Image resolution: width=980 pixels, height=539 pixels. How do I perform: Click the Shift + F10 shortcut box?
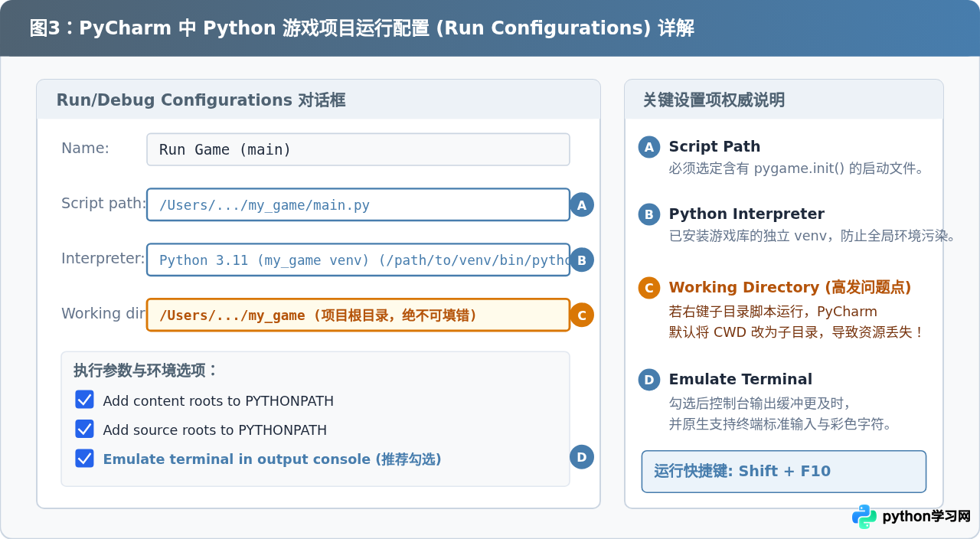click(784, 472)
